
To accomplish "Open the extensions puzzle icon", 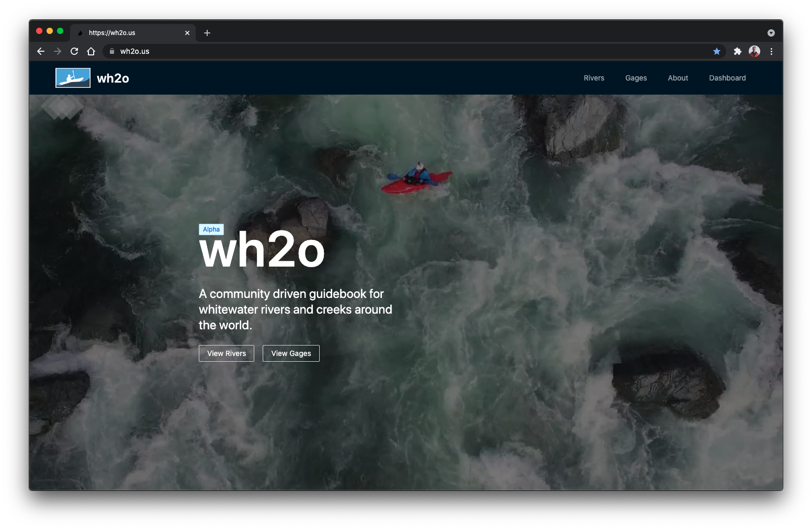I will (x=738, y=51).
